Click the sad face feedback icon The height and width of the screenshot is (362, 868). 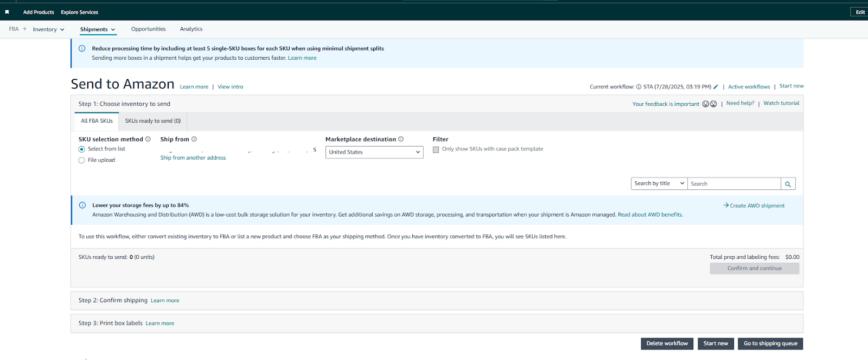pyautogui.click(x=713, y=104)
